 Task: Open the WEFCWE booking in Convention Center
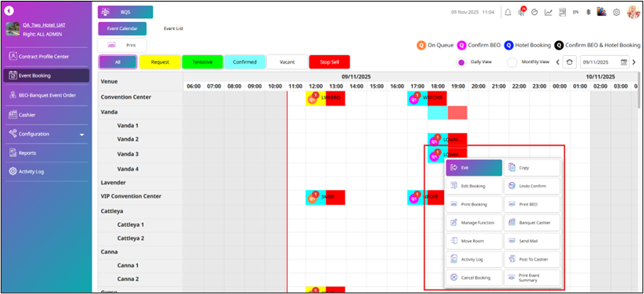[x=427, y=99]
